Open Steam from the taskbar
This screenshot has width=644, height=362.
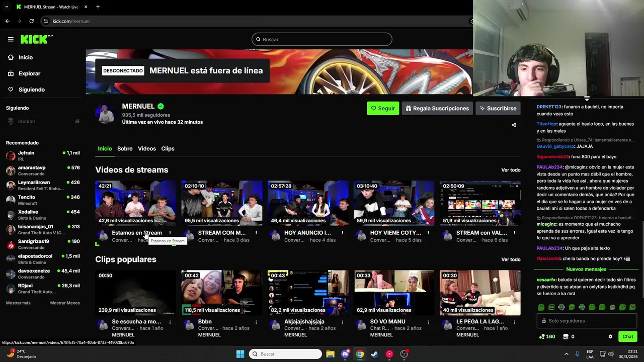(x=374, y=354)
